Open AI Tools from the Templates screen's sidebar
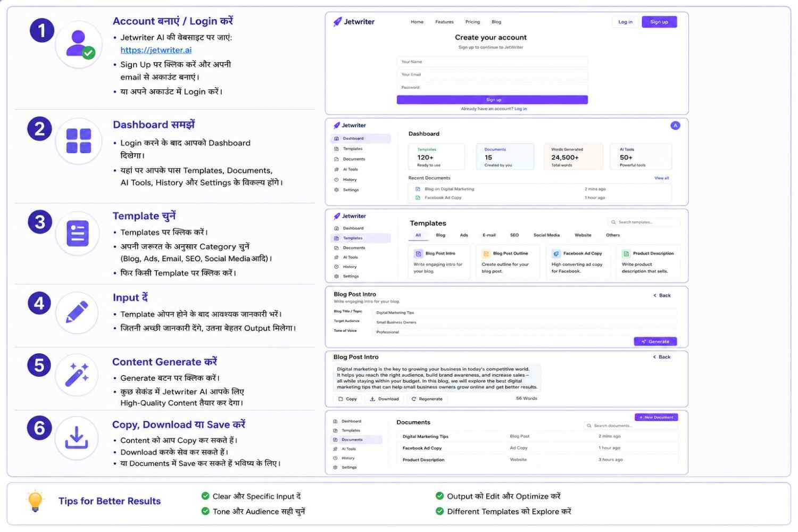This screenshot has height=532, width=798. click(x=346, y=257)
